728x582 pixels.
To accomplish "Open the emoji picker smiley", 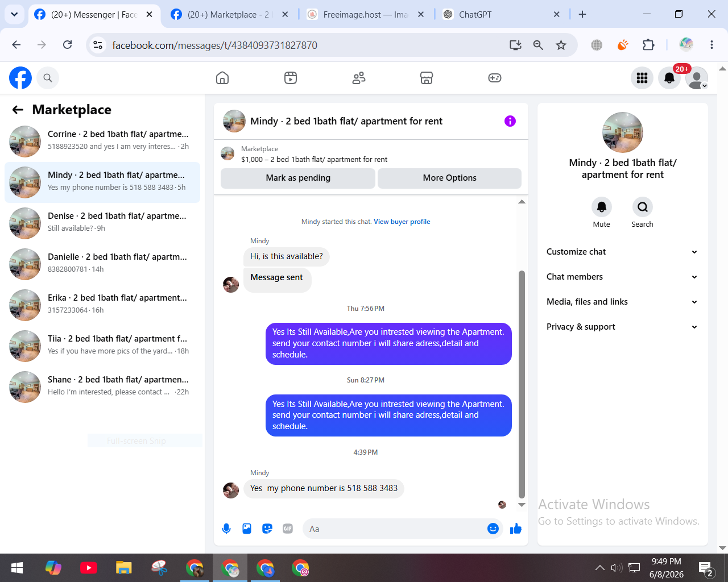I will (x=493, y=529).
